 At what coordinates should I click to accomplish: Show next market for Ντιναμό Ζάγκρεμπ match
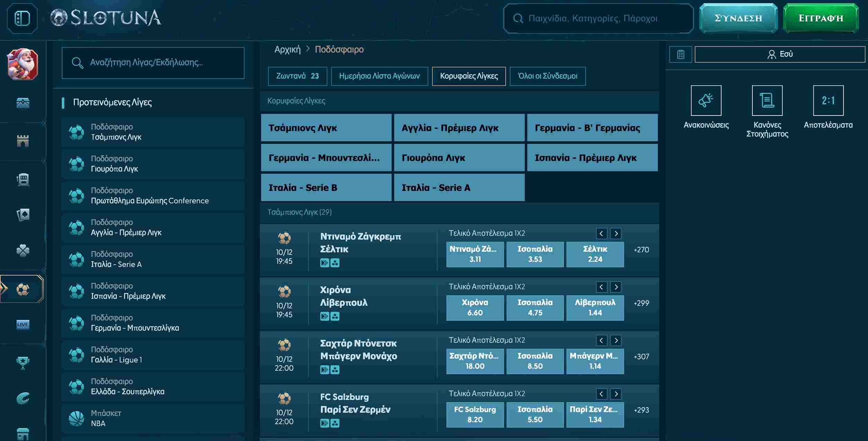click(x=616, y=233)
